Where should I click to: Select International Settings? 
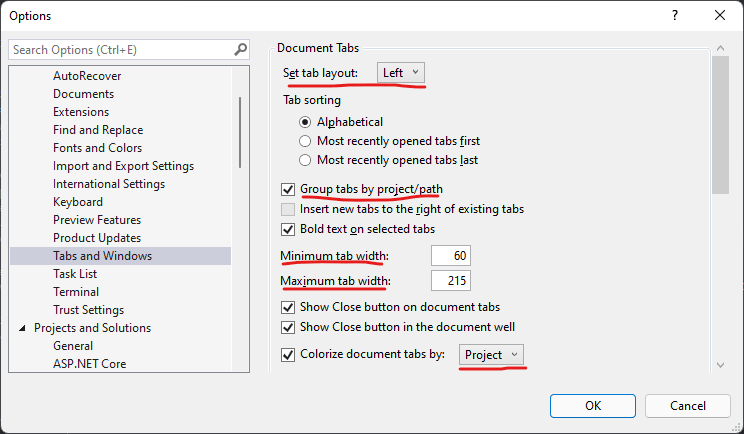click(x=109, y=184)
